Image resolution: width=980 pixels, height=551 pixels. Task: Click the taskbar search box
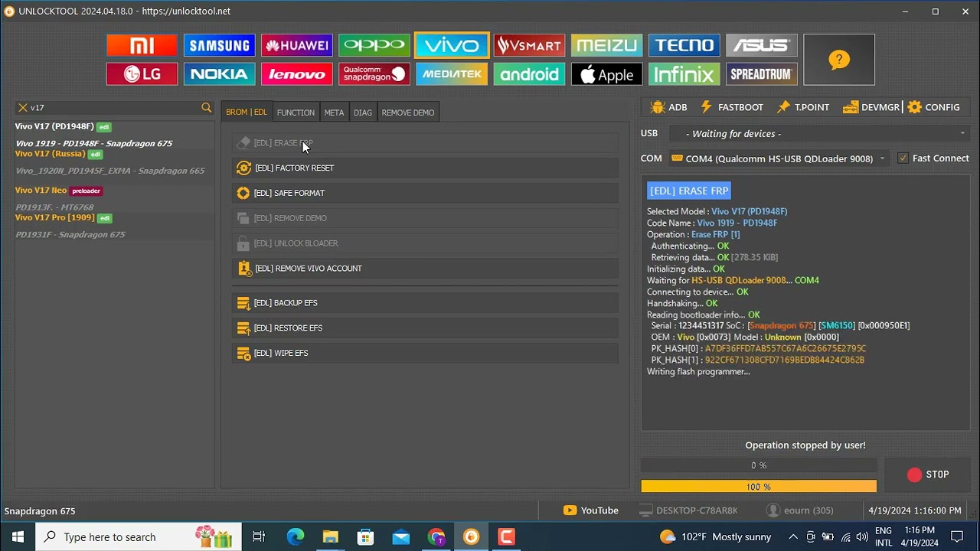point(139,536)
